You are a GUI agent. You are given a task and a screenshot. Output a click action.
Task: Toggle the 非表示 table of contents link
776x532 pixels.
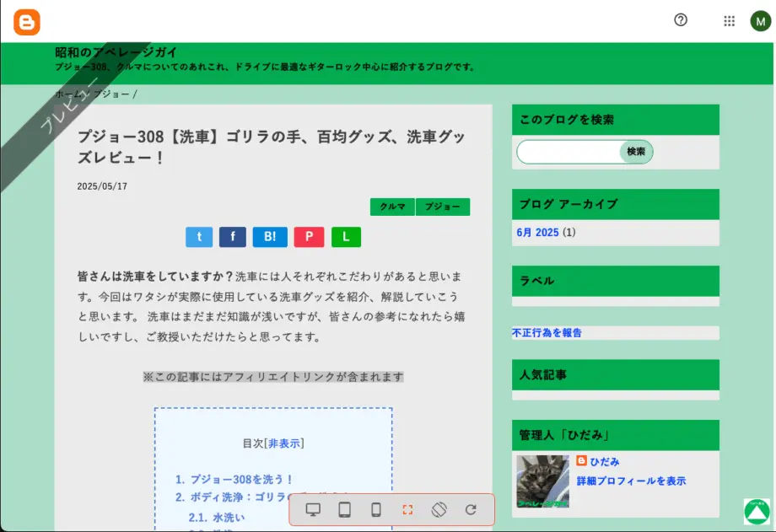pyautogui.click(x=284, y=443)
